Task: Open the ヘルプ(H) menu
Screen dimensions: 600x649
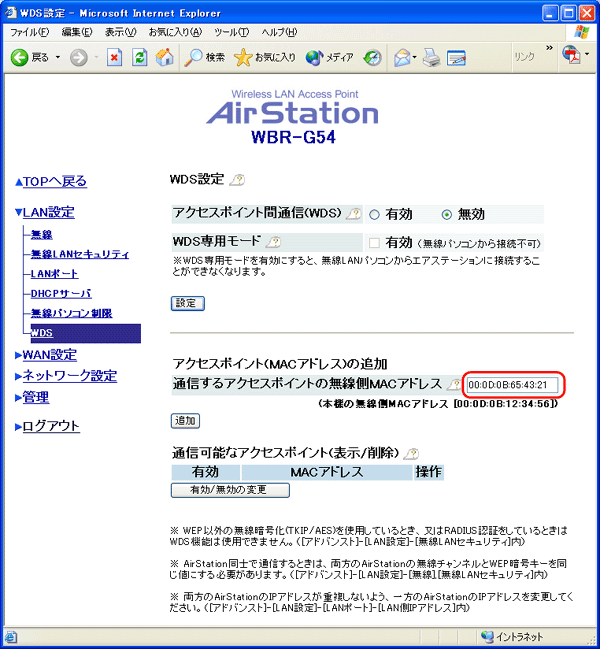Action: (279, 32)
